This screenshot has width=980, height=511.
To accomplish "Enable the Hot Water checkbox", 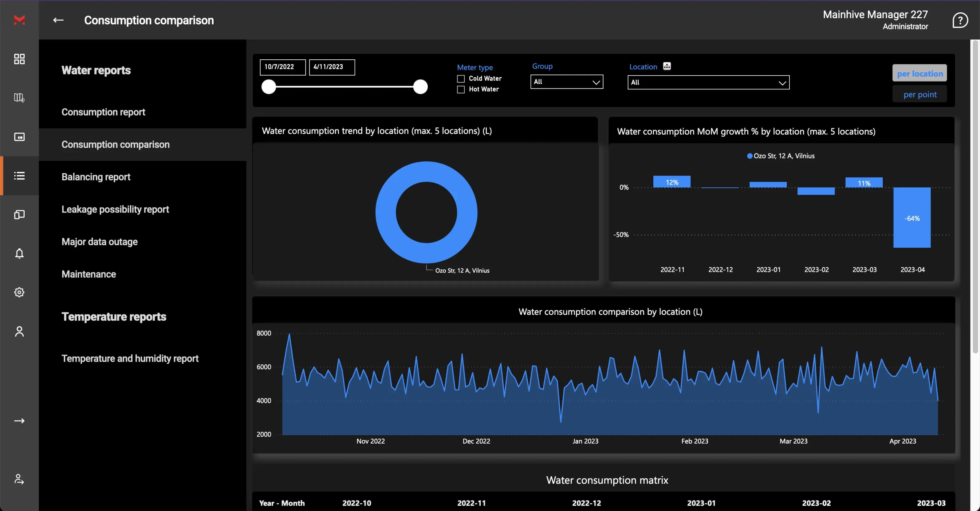I will [x=461, y=89].
